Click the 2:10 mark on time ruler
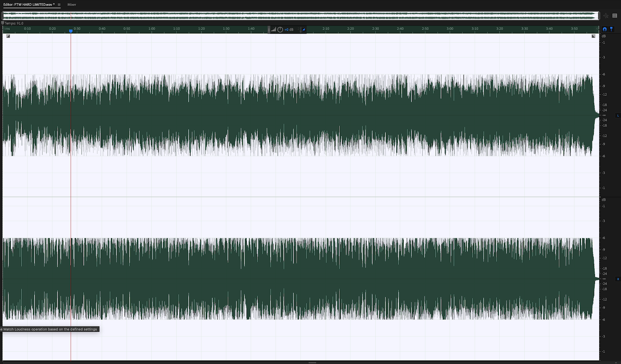This screenshot has height=364, width=621. (x=326, y=29)
